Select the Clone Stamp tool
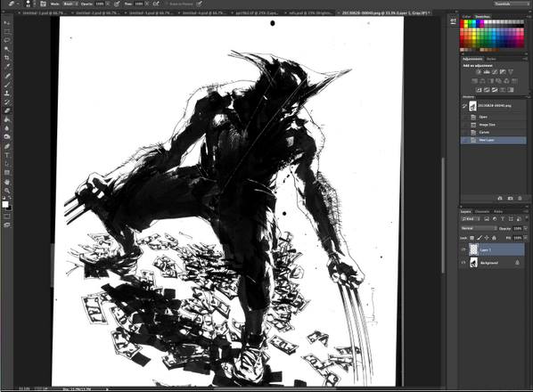 [x=7, y=94]
